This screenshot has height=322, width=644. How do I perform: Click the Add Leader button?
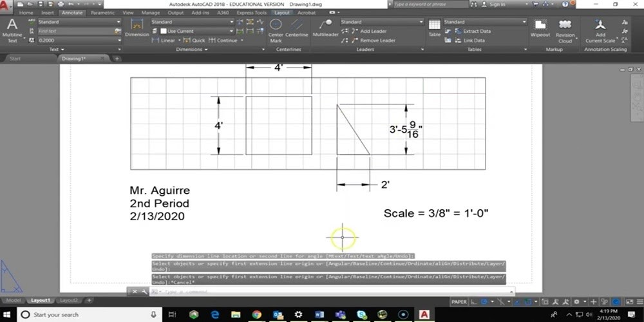(x=373, y=31)
